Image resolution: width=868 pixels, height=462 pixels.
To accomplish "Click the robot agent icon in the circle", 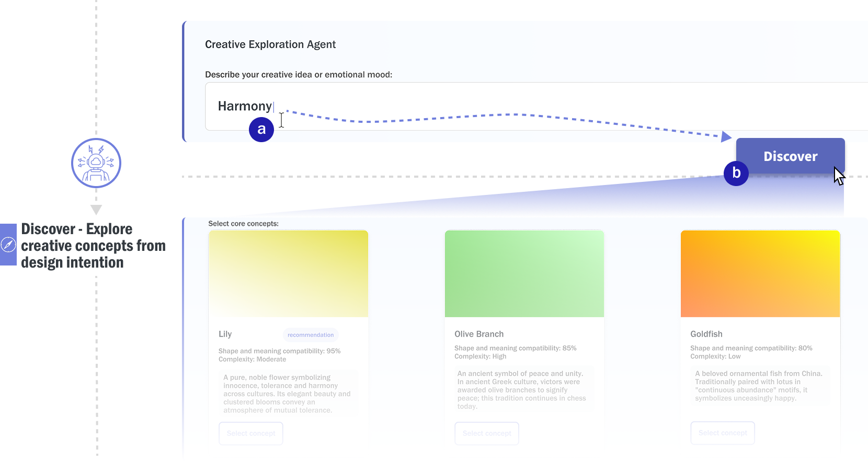I will [x=96, y=163].
